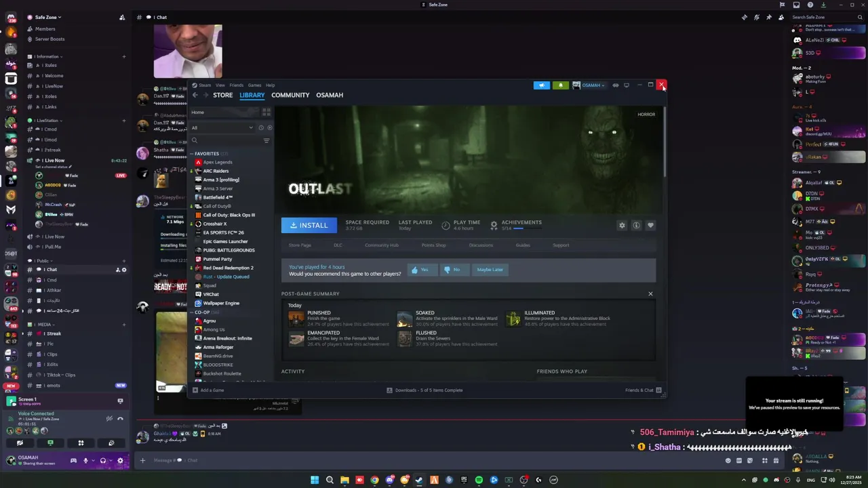
Task: Open Downloads status in Steam footer
Action: tap(425, 390)
